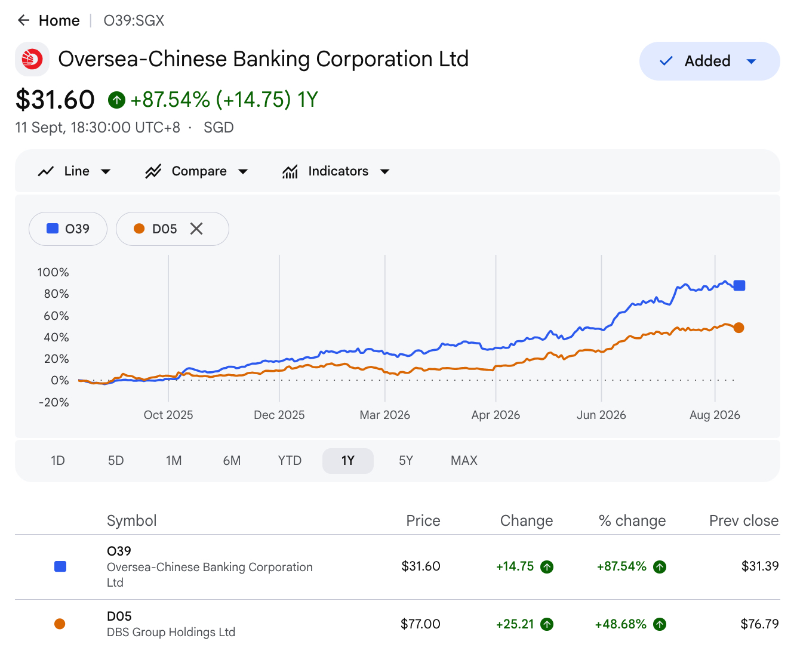Click the Added watchlist button

point(709,61)
